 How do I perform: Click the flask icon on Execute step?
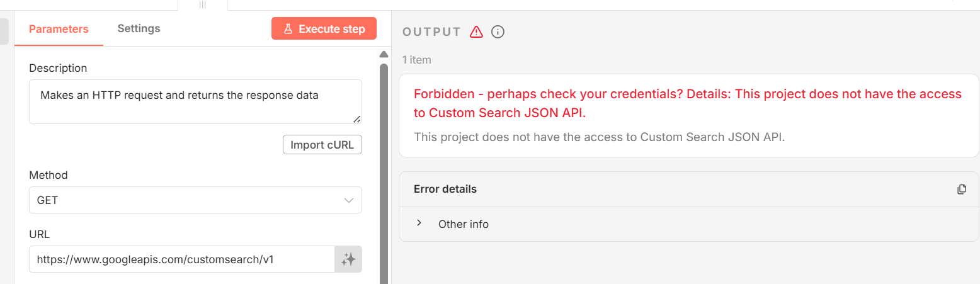point(288,29)
